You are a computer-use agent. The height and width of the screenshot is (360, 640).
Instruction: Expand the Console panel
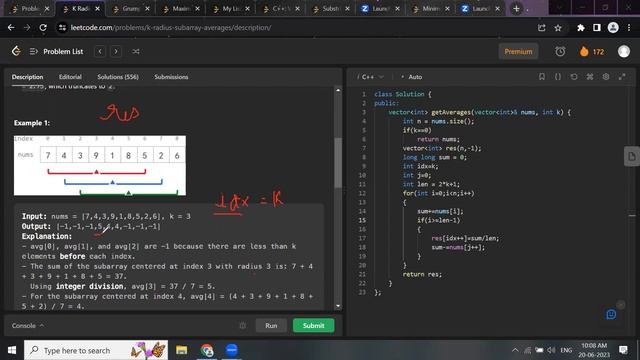pyautogui.click(x=28, y=325)
